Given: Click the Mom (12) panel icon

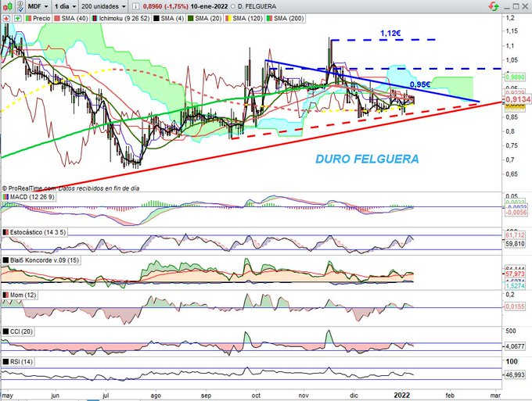Looking at the screenshot, I should [5, 295].
